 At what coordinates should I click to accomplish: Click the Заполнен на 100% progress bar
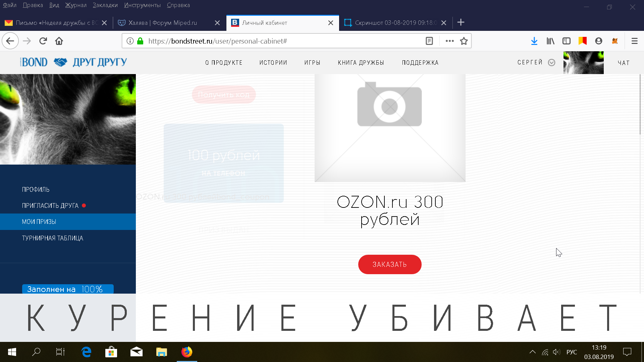pos(68,289)
